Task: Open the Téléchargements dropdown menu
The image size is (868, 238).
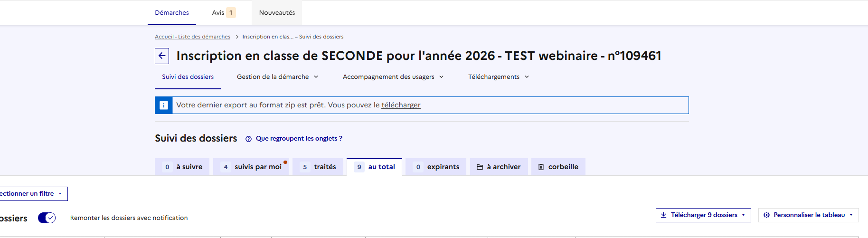Action: [x=498, y=77]
